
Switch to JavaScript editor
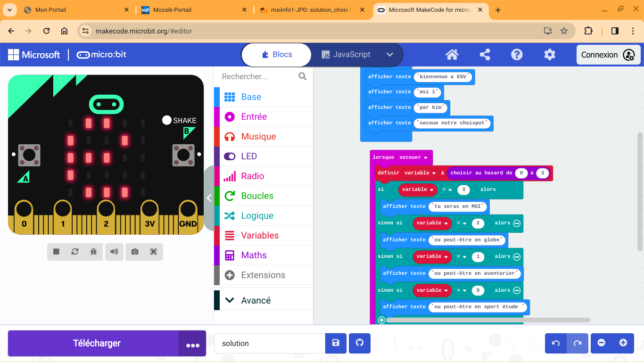click(x=346, y=55)
